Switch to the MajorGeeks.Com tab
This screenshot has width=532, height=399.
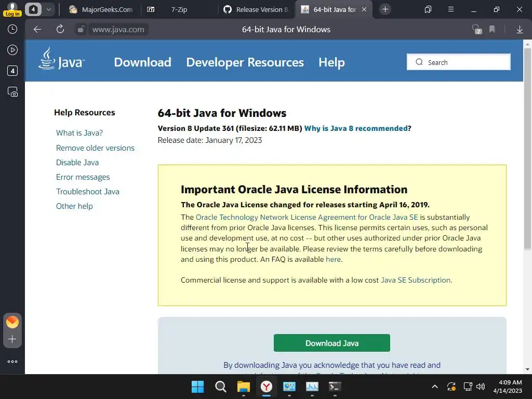[x=101, y=9]
